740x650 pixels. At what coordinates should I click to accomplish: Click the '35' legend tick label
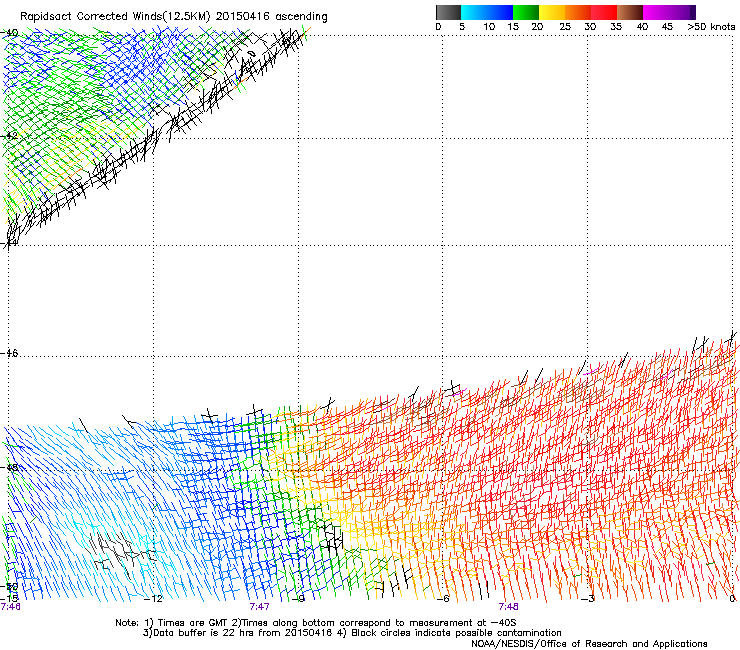[x=616, y=27]
